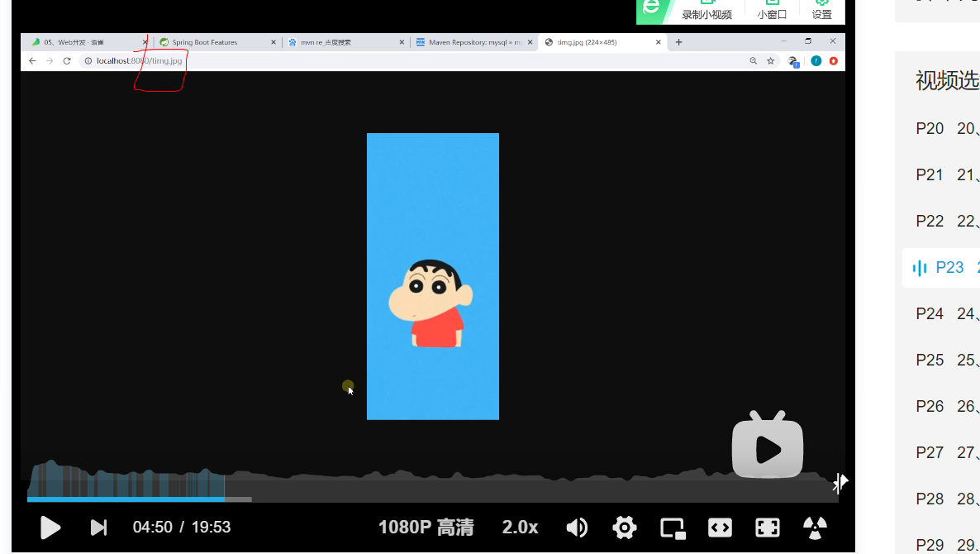
Task: Select the P24 episode
Action: 947,314
